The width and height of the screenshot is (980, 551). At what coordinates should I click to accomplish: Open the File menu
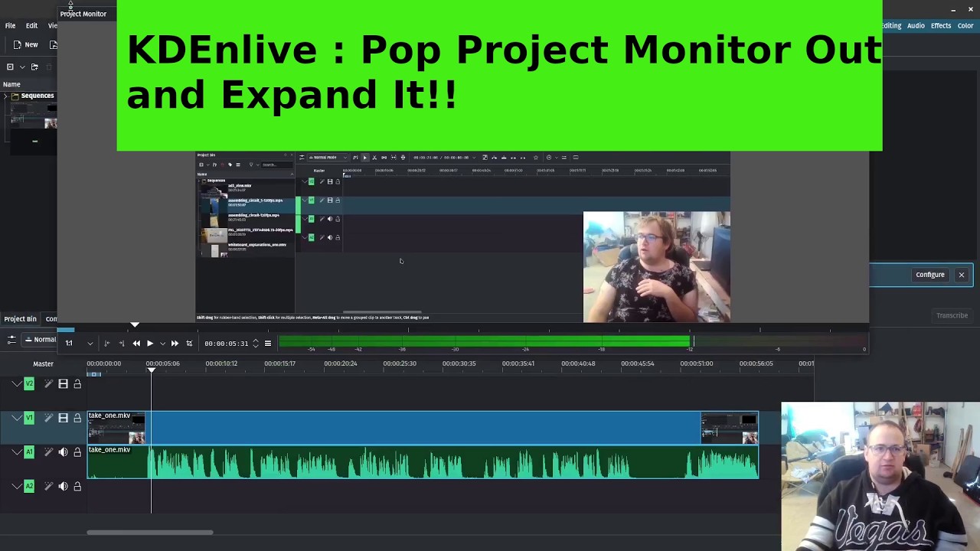(11, 26)
